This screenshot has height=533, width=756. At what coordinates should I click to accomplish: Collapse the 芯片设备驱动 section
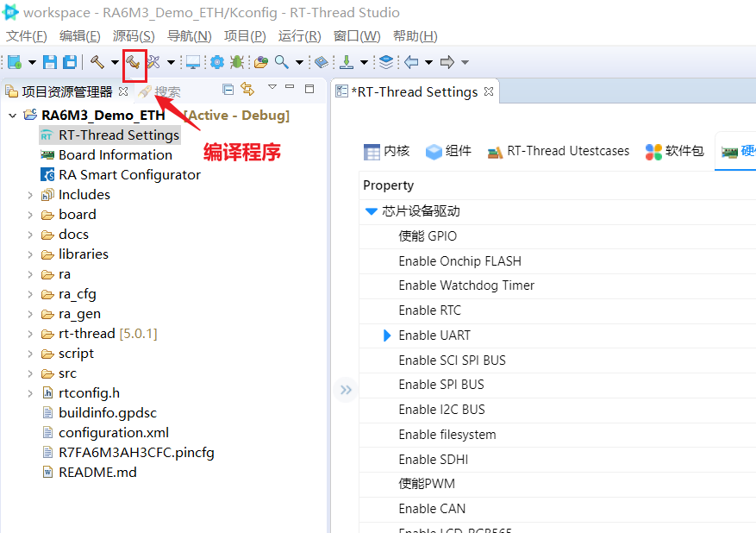[371, 211]
